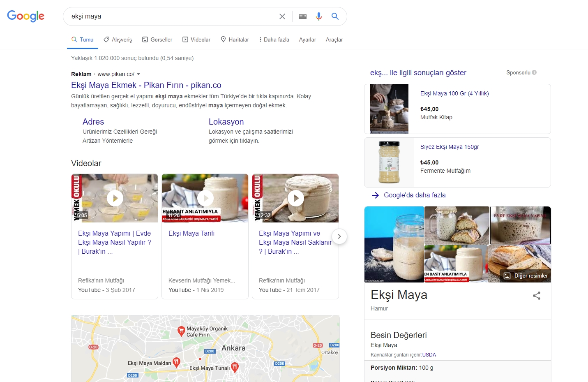Open the large sourdough starter jar image
This screenshot has width=588, height=382.
click(x=394, y=244)
